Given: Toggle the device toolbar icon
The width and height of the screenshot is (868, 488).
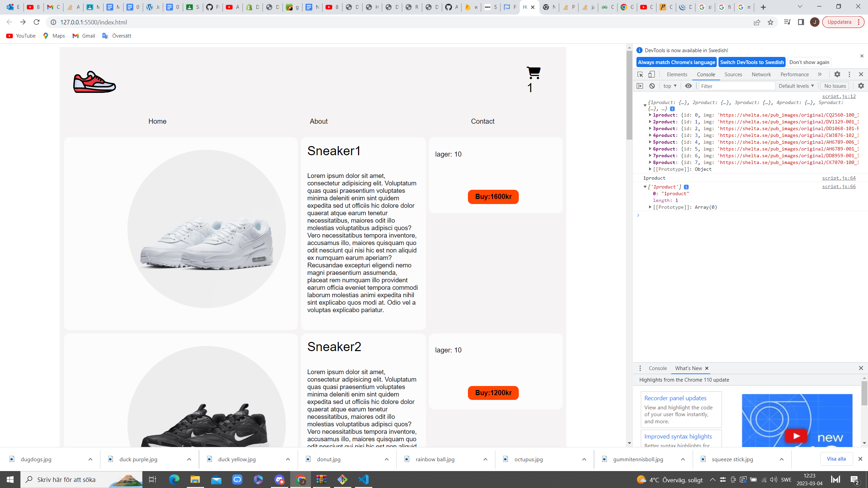Looking at the screenshot, I should pyautogui.click(x=652, y=74).
